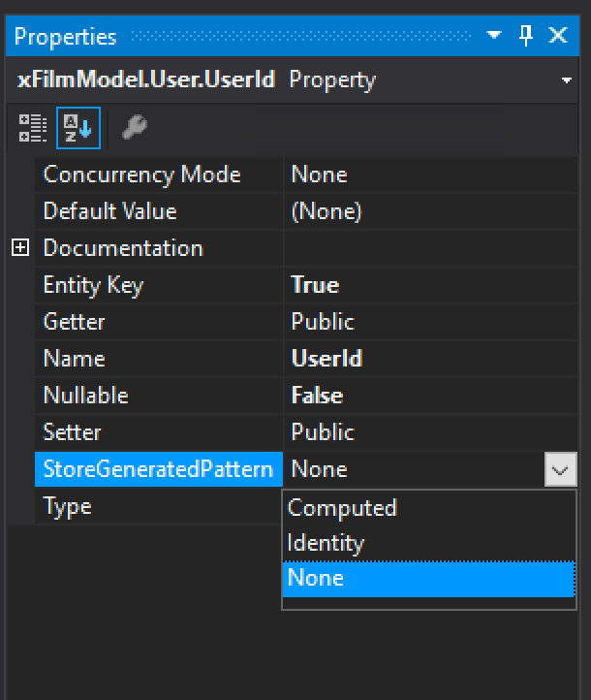The width and height of the screenshot is (591, 700).
Task: Click the StoreGeneratedPattern dropdown arrow
Action: (x=559, y=470)
